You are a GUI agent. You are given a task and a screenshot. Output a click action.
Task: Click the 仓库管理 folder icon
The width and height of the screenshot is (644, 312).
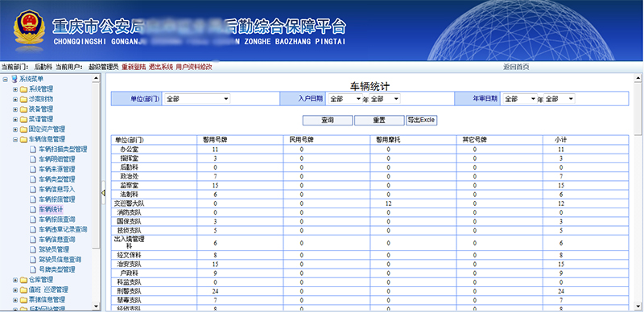24,280
